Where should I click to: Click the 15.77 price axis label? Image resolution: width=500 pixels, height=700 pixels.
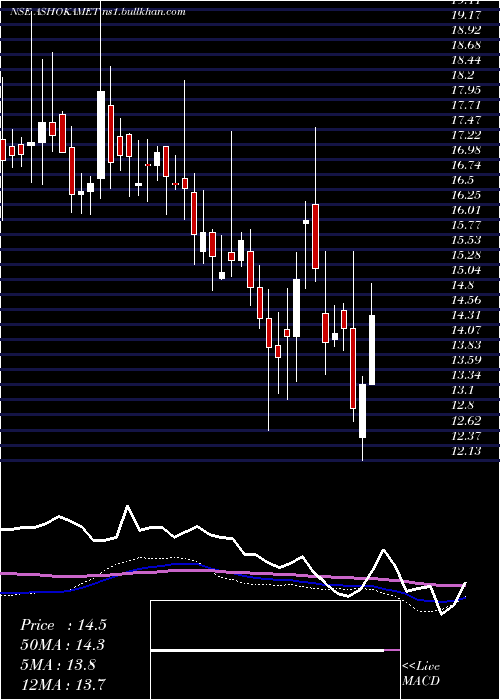pyautogui.click(x=466, y=225)
